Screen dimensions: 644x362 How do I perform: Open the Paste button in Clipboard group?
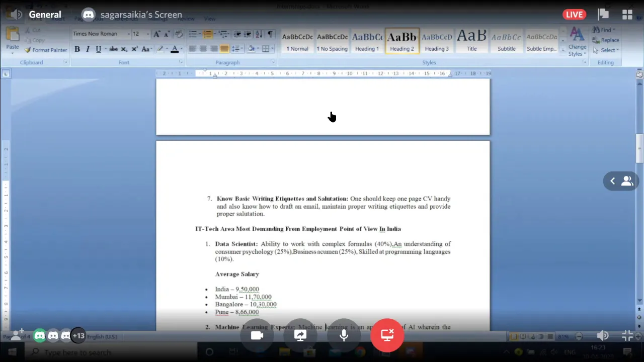[x=12, y=39]
